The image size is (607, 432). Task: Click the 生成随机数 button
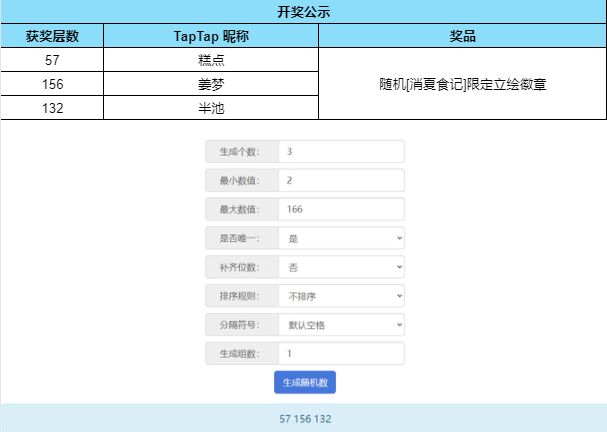[305, 382]
